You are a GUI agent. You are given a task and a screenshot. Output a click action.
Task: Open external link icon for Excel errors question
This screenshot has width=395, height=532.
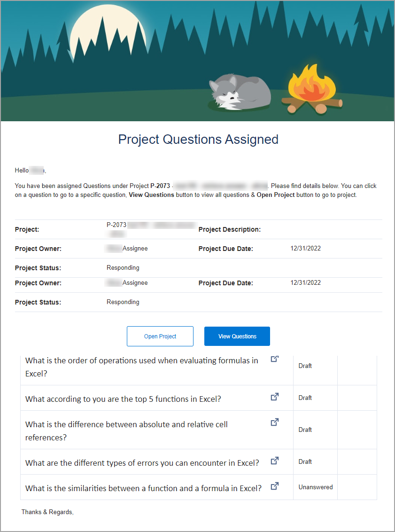pyautogui.click(x=275, y=461)
